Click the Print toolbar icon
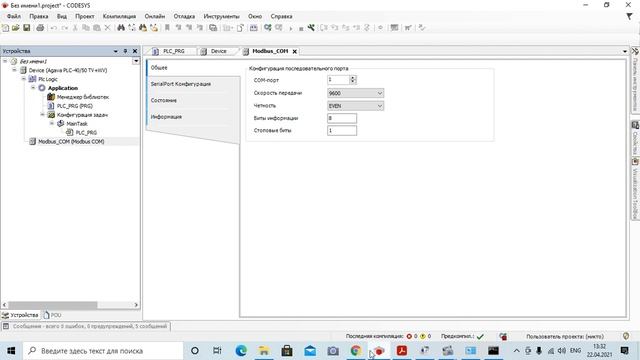This screenshot has width=640, height=360. click(40, 28)
